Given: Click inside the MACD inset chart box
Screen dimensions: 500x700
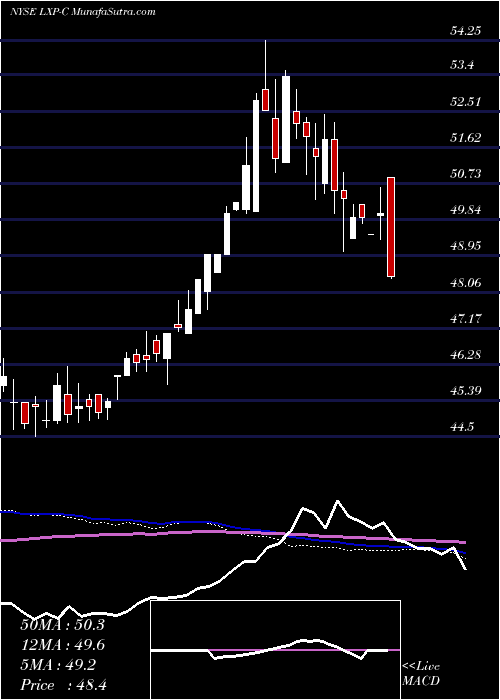Looking at the screenshot, I should point(275,650).
